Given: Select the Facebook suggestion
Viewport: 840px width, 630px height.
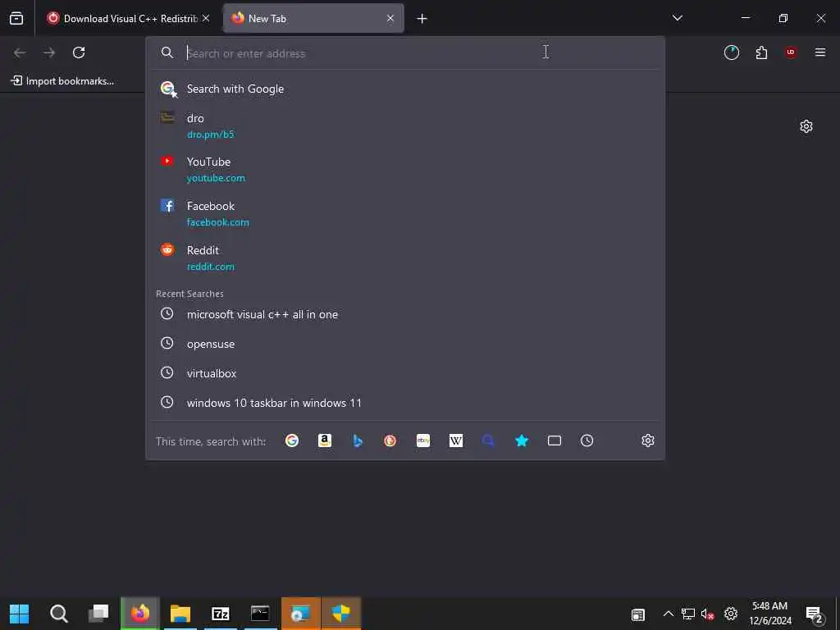Looking at the screenshot, I should click(x=405, y=214).
